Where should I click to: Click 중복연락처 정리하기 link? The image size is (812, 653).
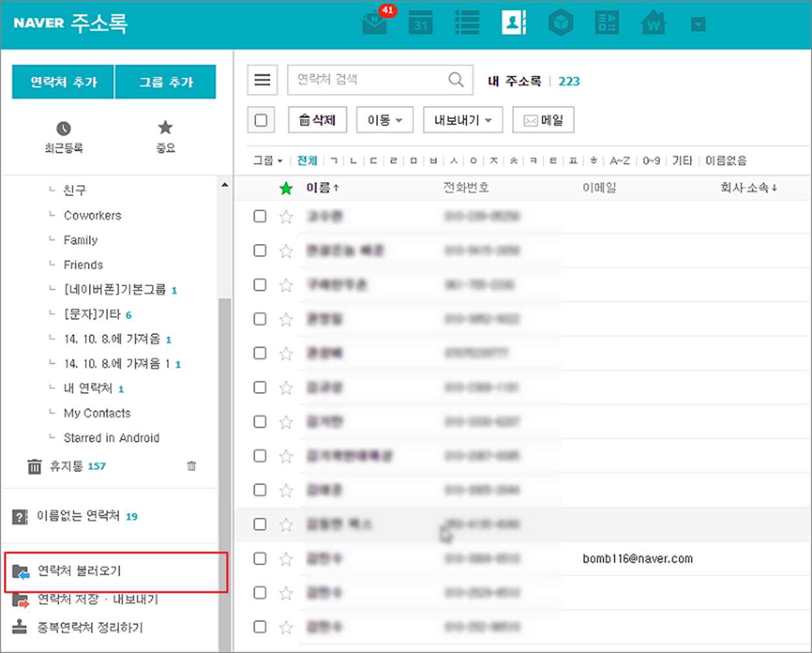(x=90, y=628)
